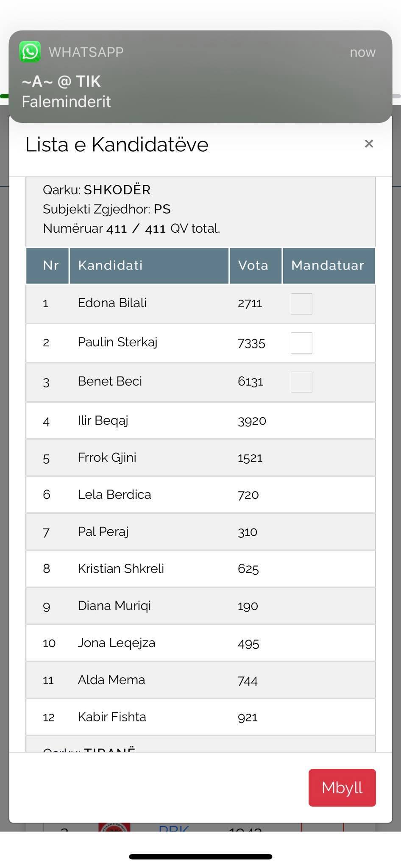The height and width of the screenshot is (868, 401).
Task: Close the Lista e Kandidatëve dialog
Action: pyautogui.click(x=369, y=144)
